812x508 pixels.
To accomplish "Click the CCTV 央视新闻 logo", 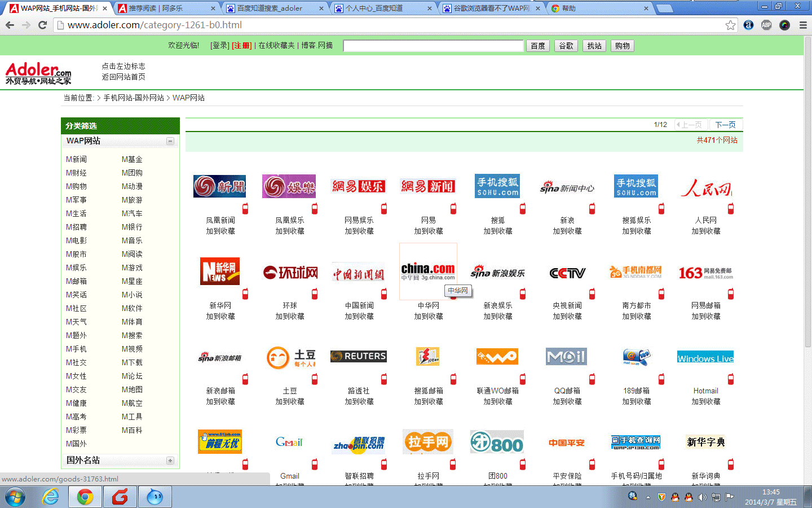I will pyautogui.click(x=567, y=273).
